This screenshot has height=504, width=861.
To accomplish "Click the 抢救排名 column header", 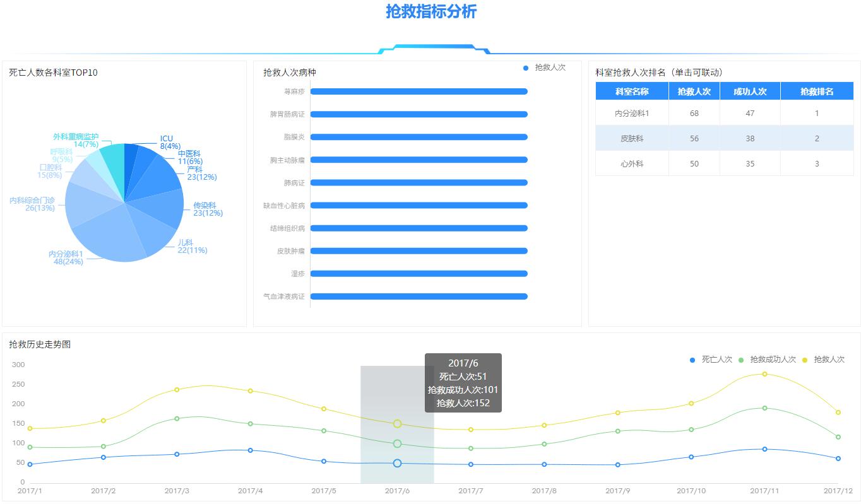I will [816, 91].
